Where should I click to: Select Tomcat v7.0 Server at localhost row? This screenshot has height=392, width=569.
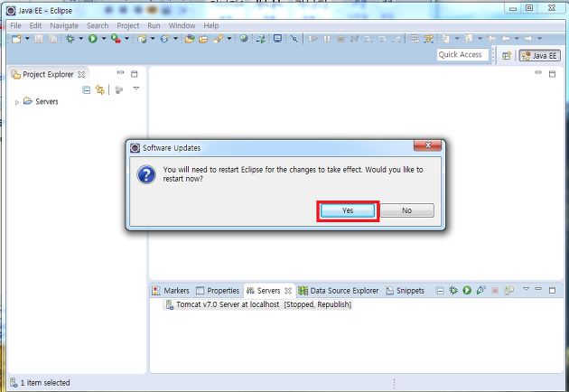click(x=258, y=304)
